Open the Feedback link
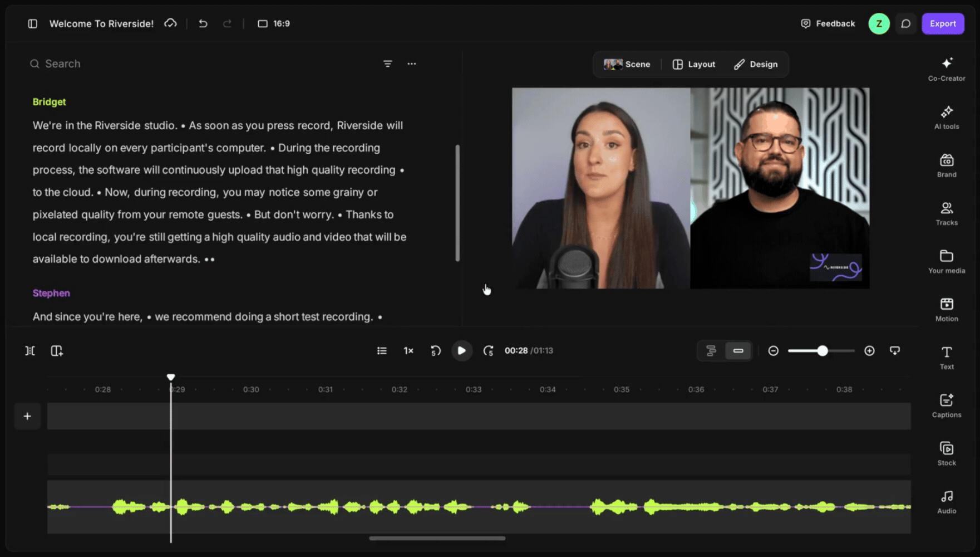This screenshot has height=557, width=980. (x=828, y=23)
